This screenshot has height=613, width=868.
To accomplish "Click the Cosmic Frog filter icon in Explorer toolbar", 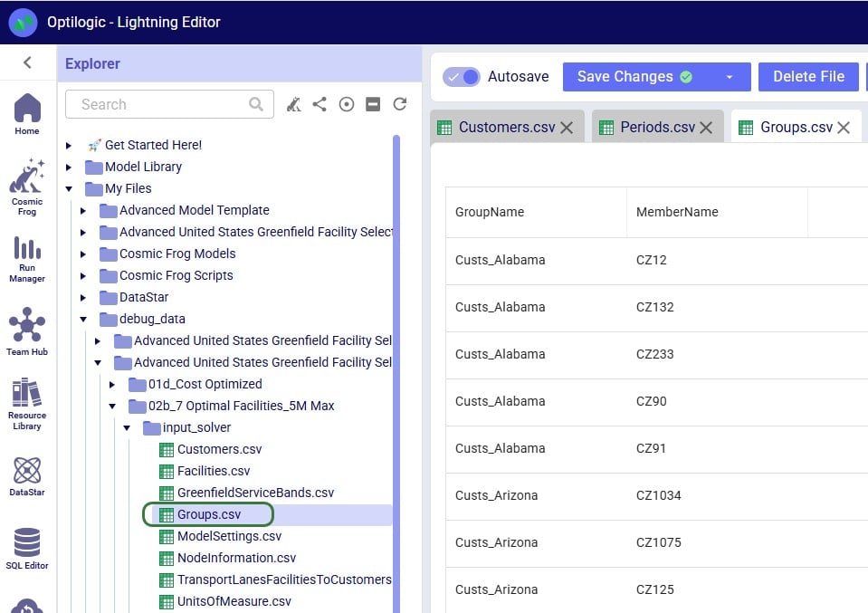I will pyautogui.click(x=293, y=104).
